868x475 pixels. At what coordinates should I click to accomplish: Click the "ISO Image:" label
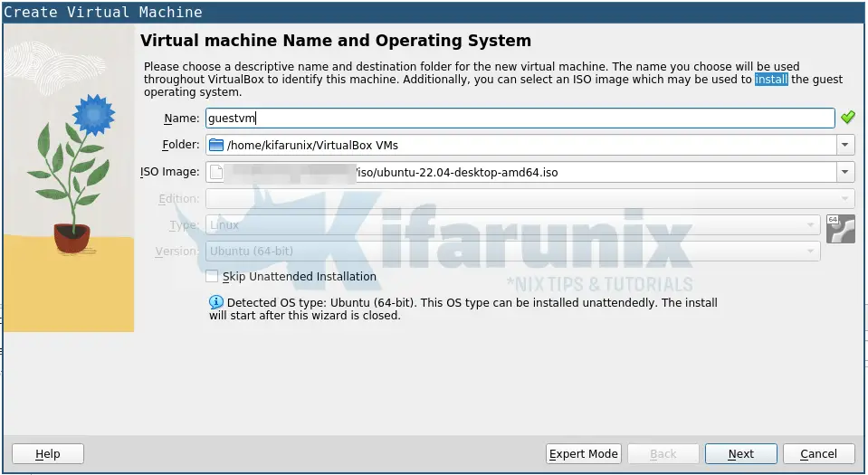coord(170,172)
